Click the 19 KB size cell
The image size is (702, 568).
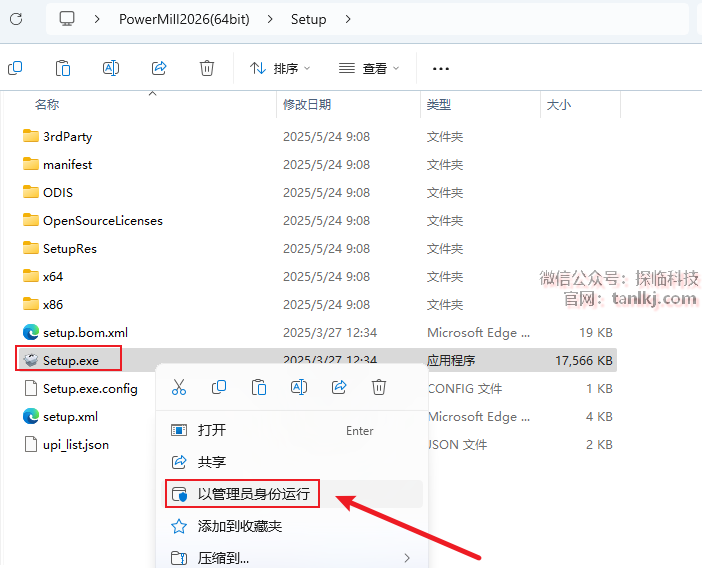pos(596,333)
